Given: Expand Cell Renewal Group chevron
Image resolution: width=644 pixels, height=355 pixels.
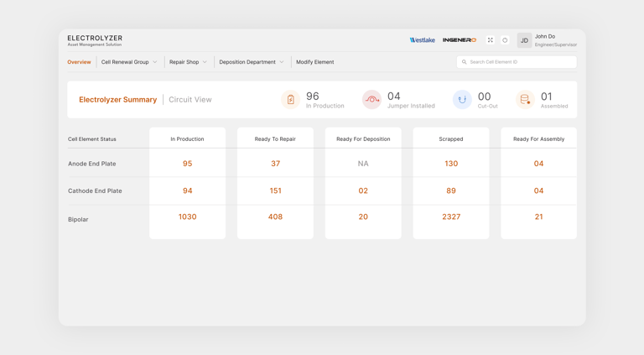Looking at the screenshot, I should point(155,62).
